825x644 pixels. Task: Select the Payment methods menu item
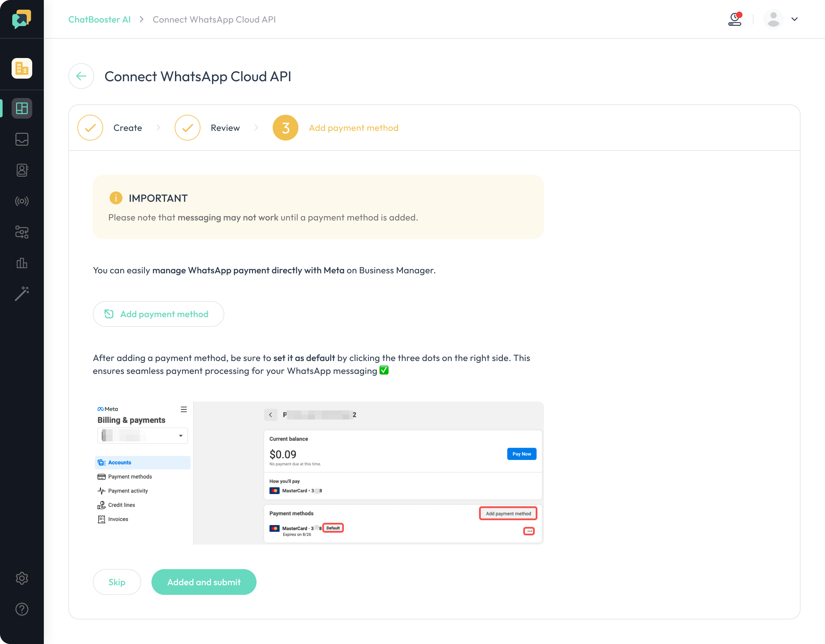tap(129, 476)
